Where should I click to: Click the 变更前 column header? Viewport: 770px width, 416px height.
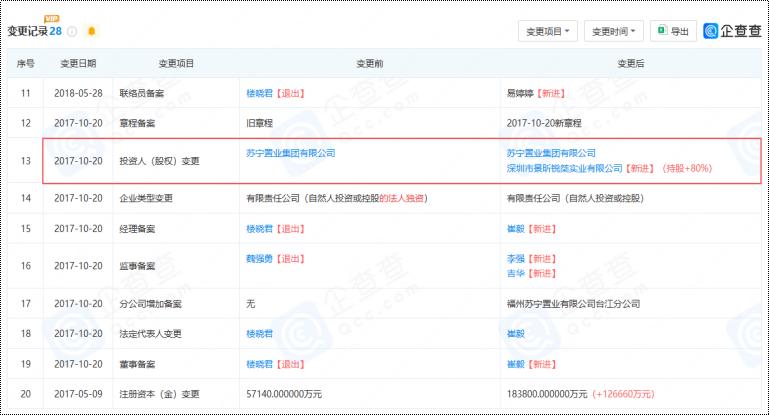click(x=370, y=63)
